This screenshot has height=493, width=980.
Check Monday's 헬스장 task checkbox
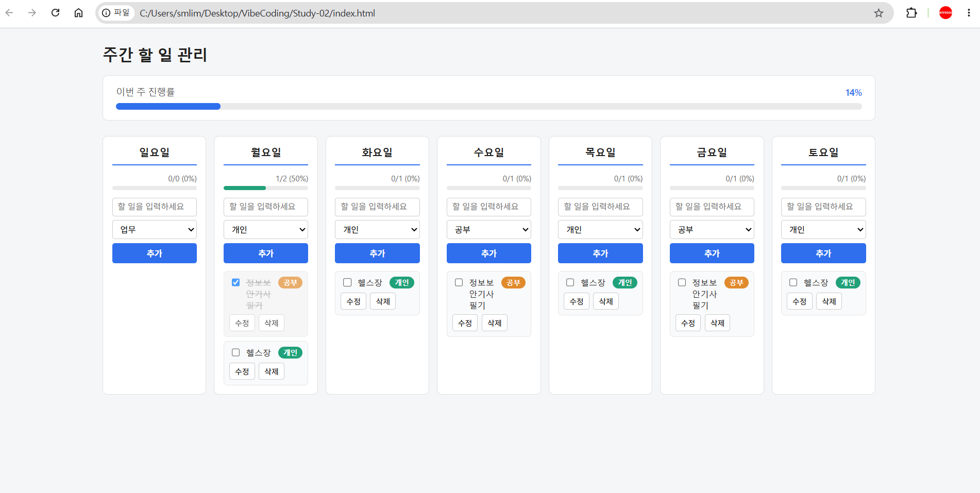236,352
